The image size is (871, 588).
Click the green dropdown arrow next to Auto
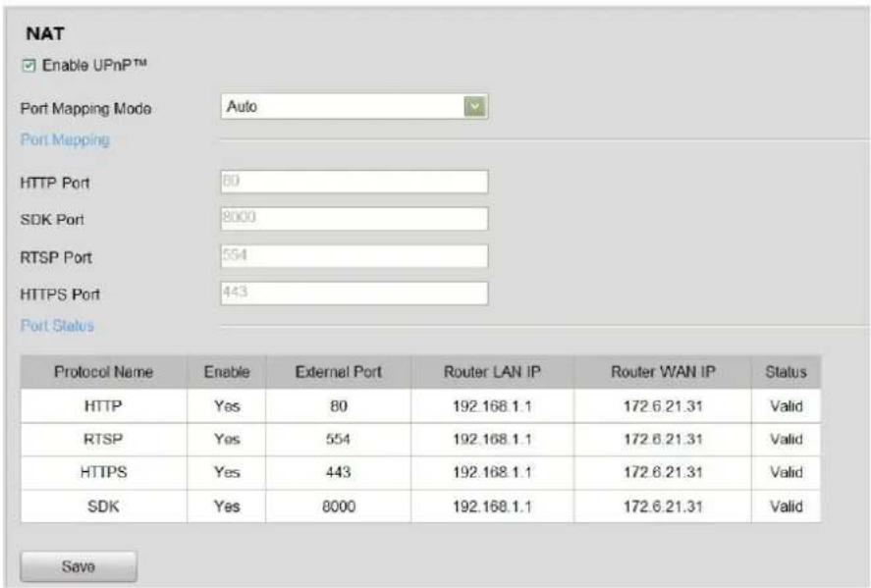(x=475, y=107)
